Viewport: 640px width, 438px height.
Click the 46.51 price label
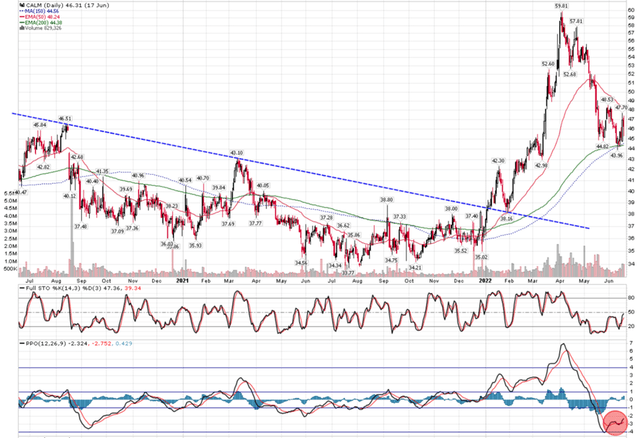65,118
